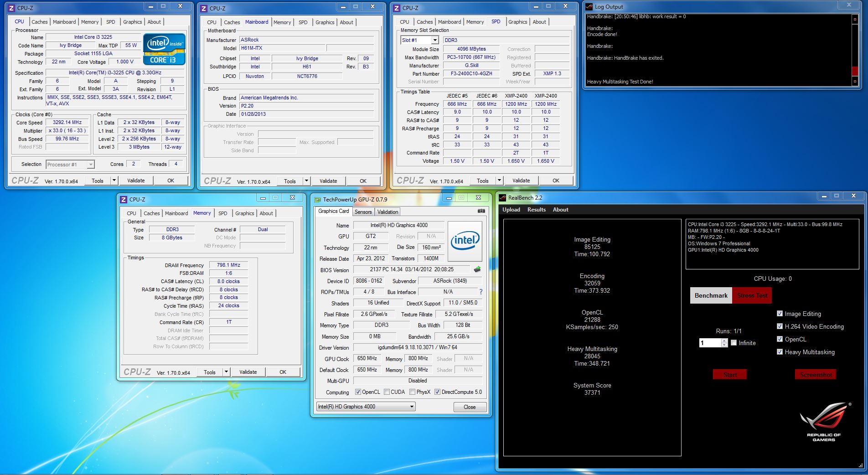Viewport: 868px width, 475px height.
Task: Click the CPU-Z Memory window title icon
Action: [x=124, y=199]
